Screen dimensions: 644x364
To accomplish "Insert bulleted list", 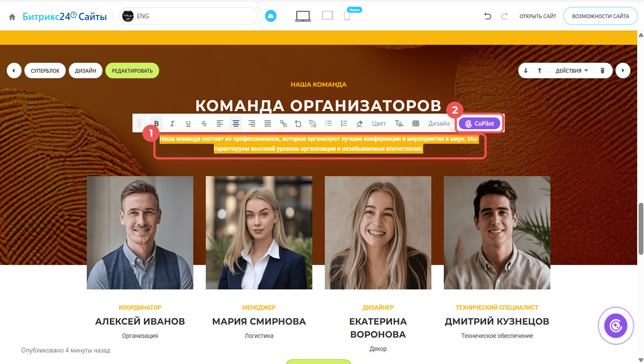I will 328,123.
